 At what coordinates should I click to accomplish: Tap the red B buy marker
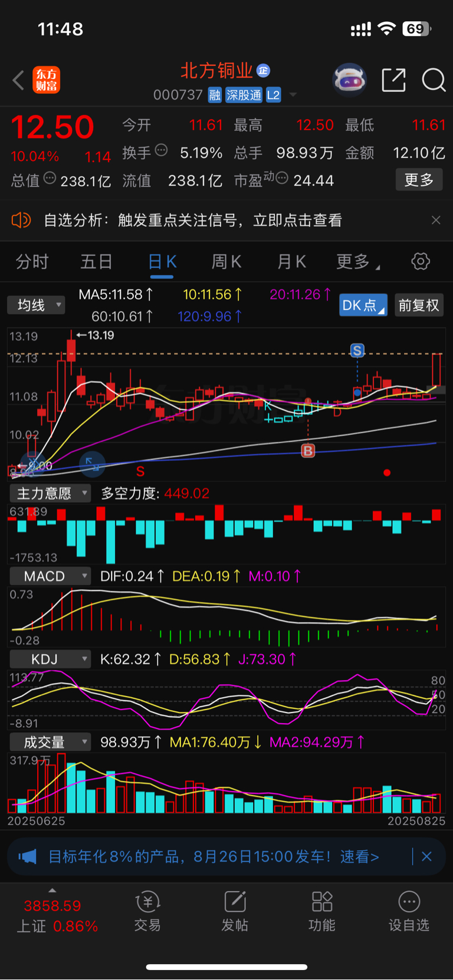click(x=308, y=451)
